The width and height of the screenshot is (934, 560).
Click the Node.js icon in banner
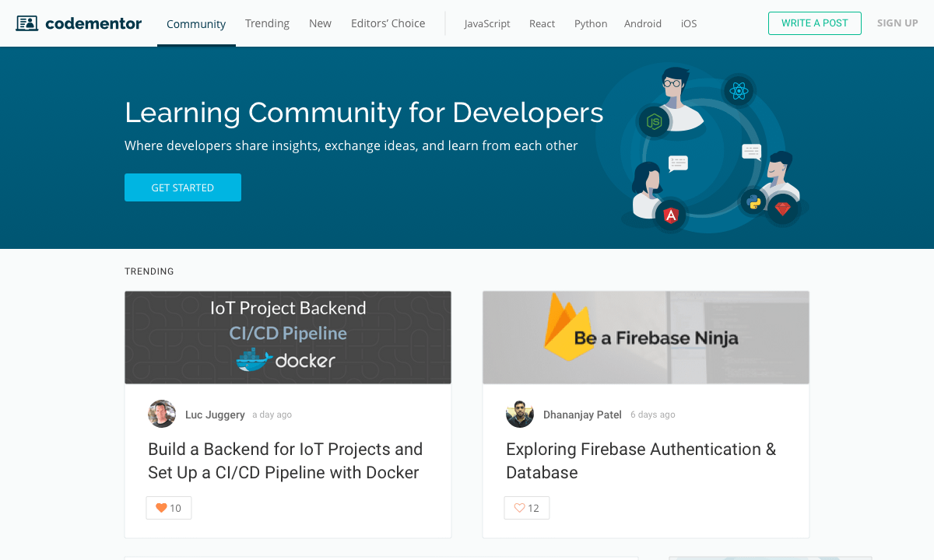coord(655,122)
